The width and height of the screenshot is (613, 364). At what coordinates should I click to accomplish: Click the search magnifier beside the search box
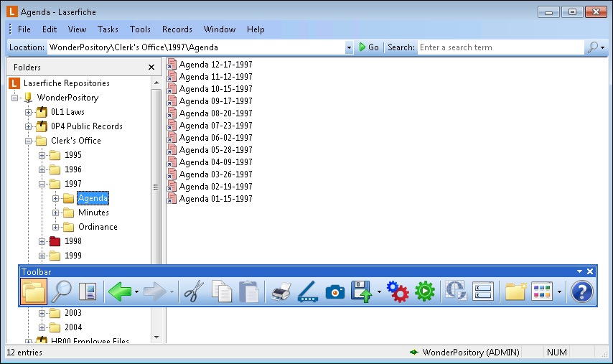[593, 47]
